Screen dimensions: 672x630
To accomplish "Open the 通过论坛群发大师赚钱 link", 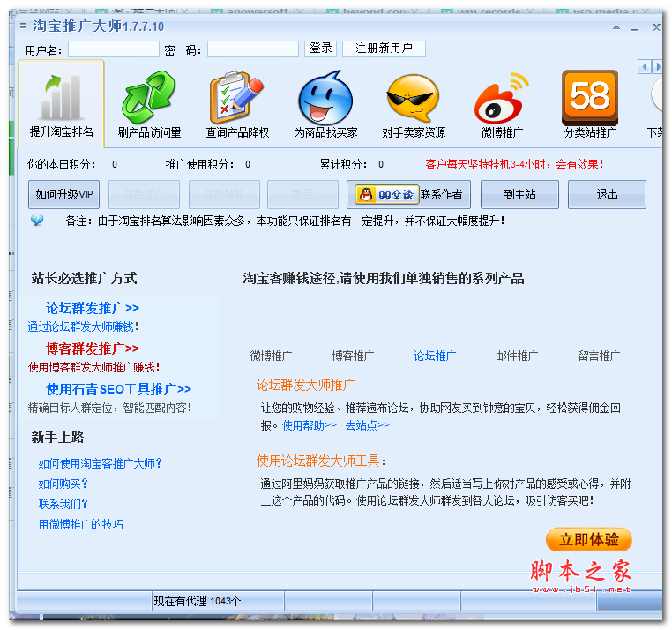I will pos(83,326).
